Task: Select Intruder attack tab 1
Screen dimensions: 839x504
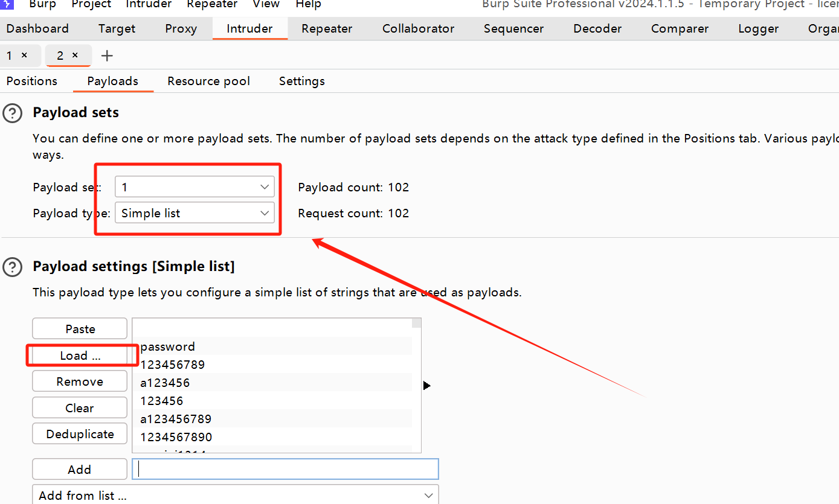Action: [x=9, y=56]
